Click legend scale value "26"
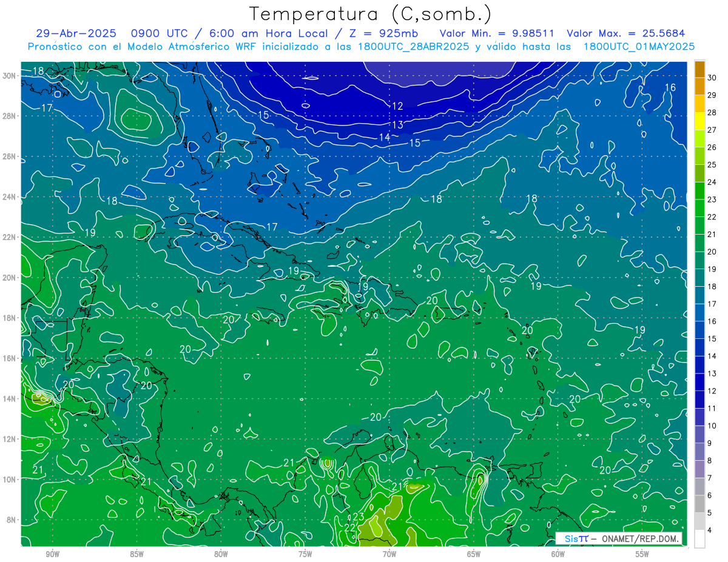Image resolution: width=728 pixels, height=562 pixels. [713, 147]
